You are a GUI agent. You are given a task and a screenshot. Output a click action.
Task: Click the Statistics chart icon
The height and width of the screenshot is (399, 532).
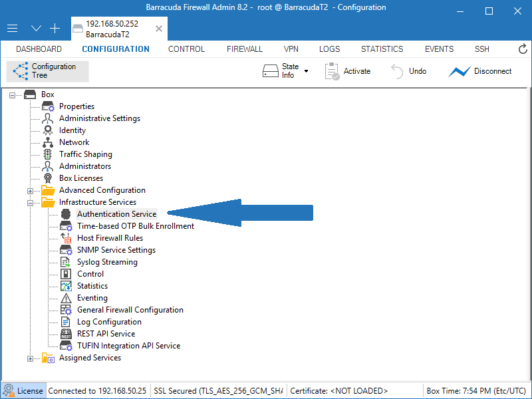point(66,286)
